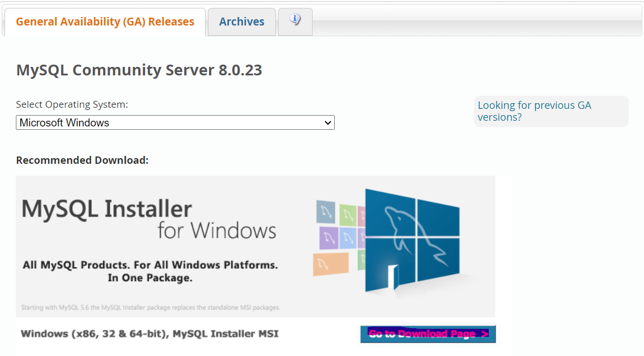Click the 'Select Operating System:' label
This screenshot has width=644, height=356.
pos(72,104)
